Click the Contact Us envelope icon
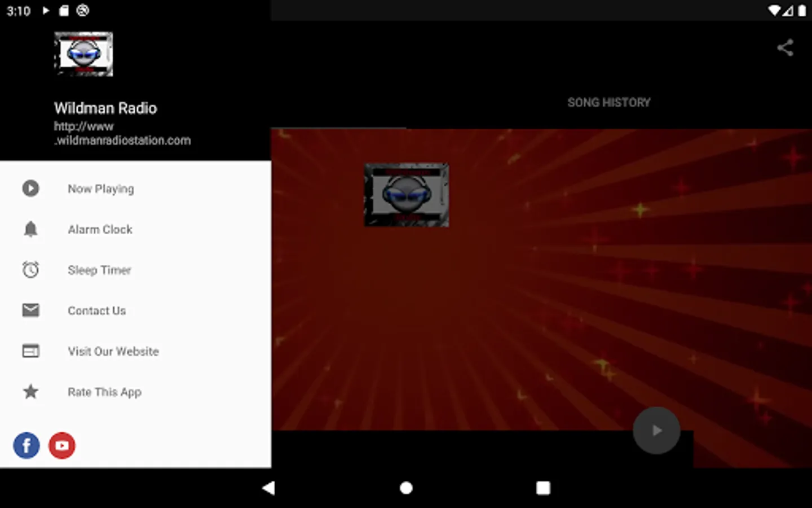This screenshot has width=812, height=508. [x=31, y=310]
